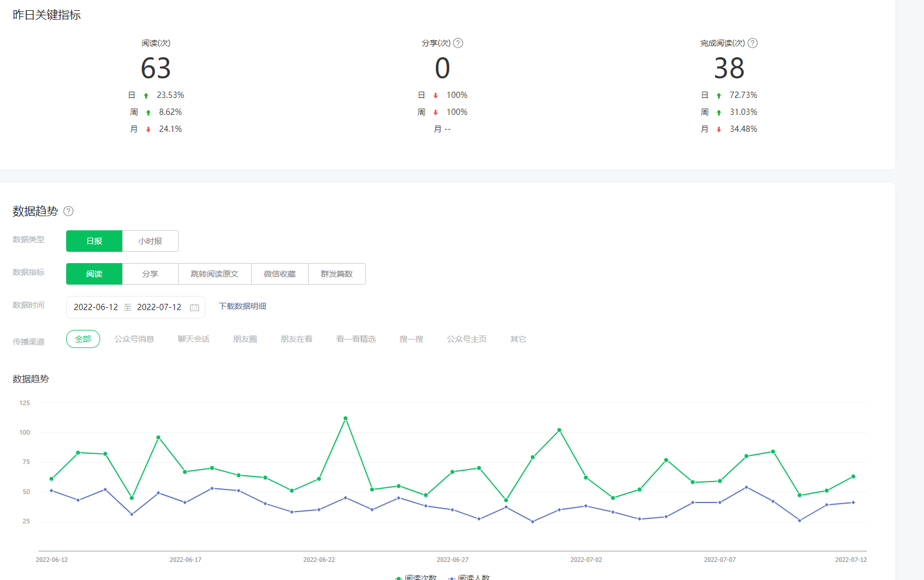
Task: Select 日报 data type
Action: [94, 241]
